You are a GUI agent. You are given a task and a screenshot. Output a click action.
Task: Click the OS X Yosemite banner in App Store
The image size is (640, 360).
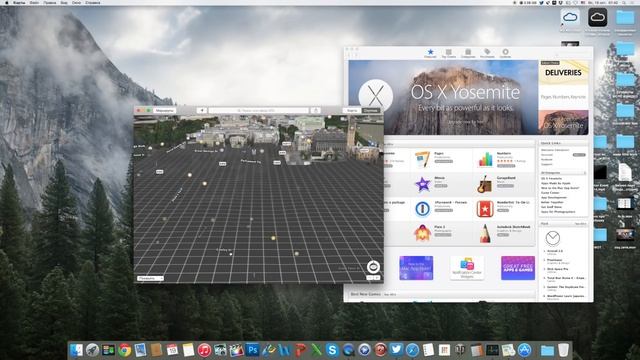(443, 98)
